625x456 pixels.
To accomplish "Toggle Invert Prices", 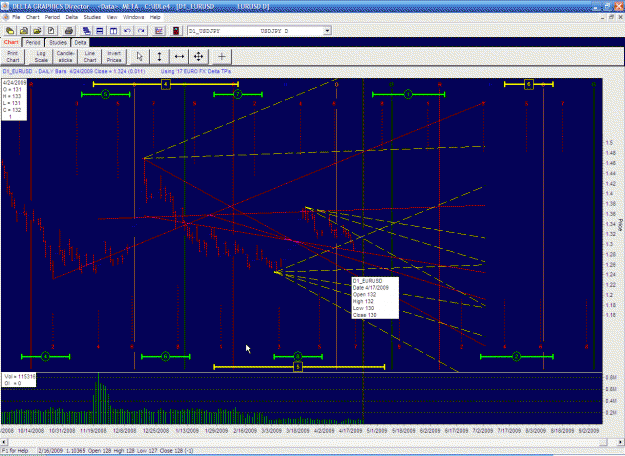I will (114, 57).
